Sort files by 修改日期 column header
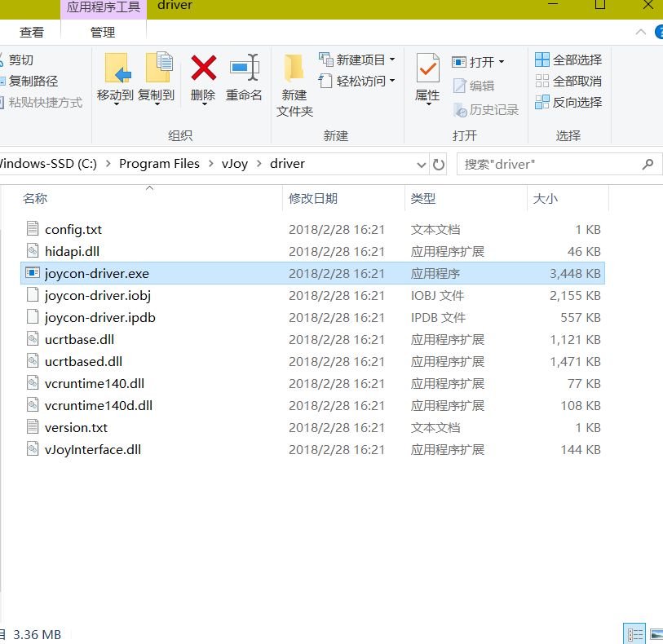The height and width of the screenshot is (644, 663). (x=313, y=198)
